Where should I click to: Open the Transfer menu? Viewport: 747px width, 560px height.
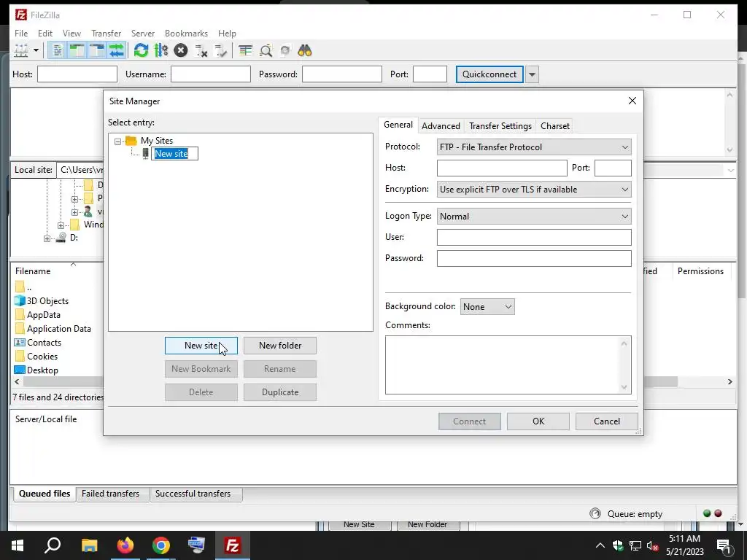107,34
